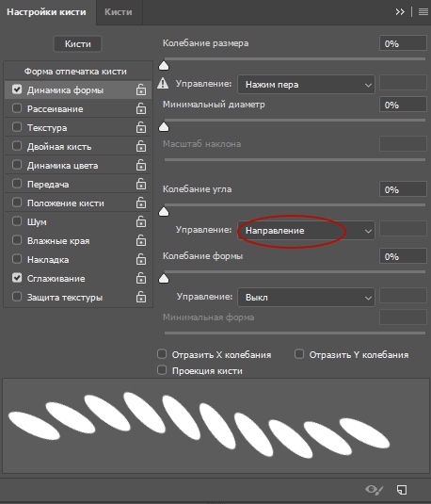Select Форма отпечатка кисти section

(76, 71)
